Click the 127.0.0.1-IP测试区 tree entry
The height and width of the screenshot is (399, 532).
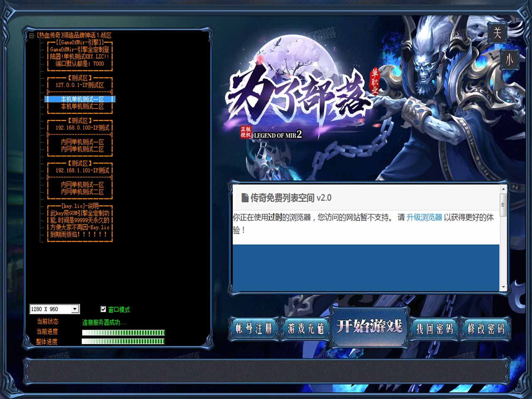tap(80, 85)
